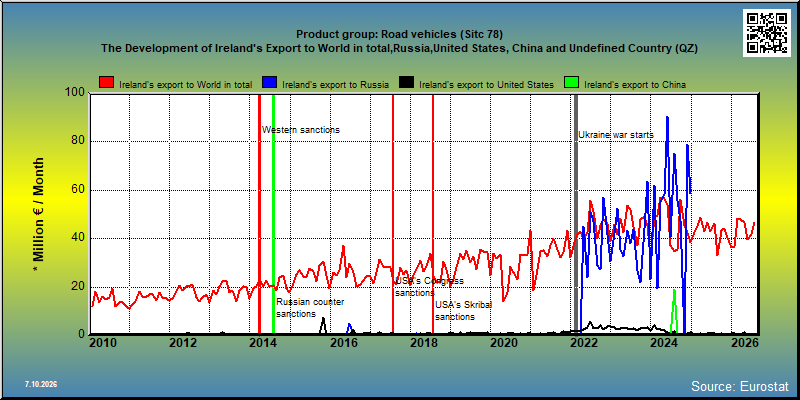The height and width of the screenshot is (400, 800).
Task: Click x-axis year label 2020
Action: [x=504, y=342]
